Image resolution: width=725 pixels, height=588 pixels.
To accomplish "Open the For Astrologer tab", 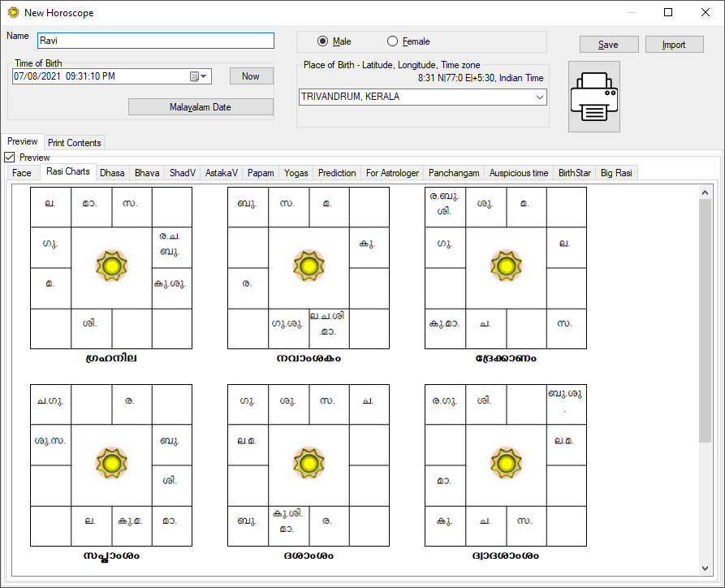I will [x=393, y=173].
